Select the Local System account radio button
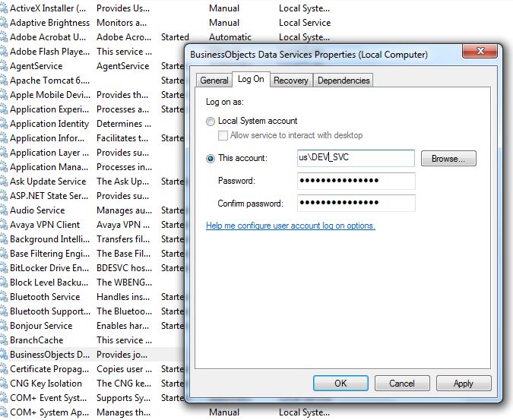This screenshot has height=420, width=513. click(211, 122)
